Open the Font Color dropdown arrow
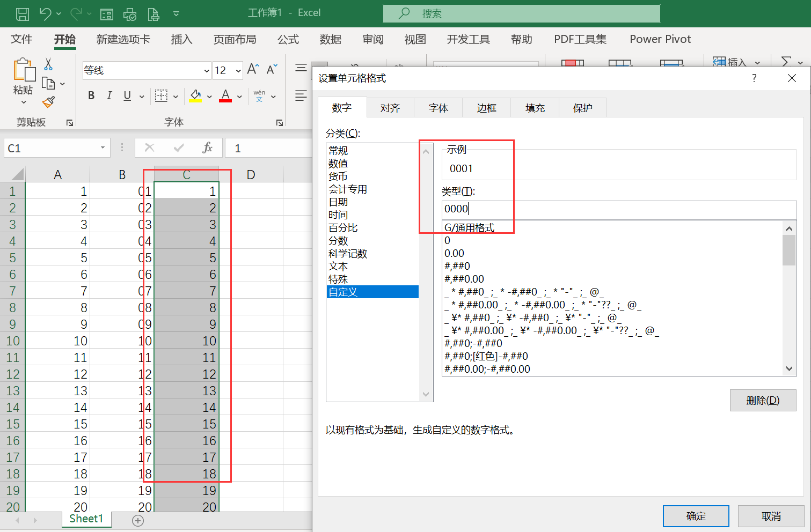Viewport: 811px width, 532px height. [x=239, y=97]
